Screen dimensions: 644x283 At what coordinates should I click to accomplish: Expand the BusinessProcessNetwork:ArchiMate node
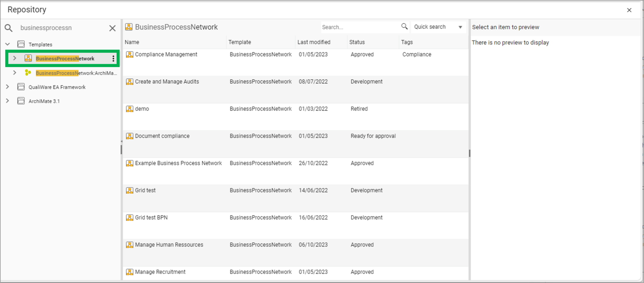click(14, 73)
